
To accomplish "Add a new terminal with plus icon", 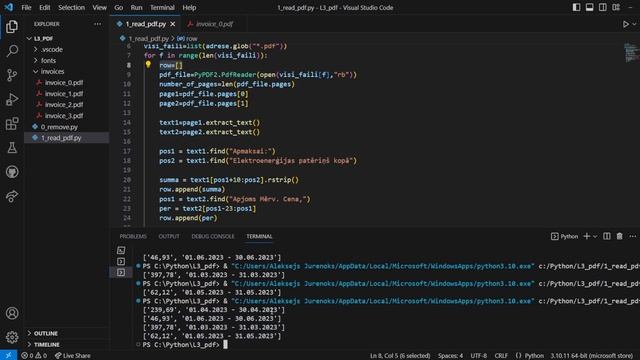I will click(587, 236).
